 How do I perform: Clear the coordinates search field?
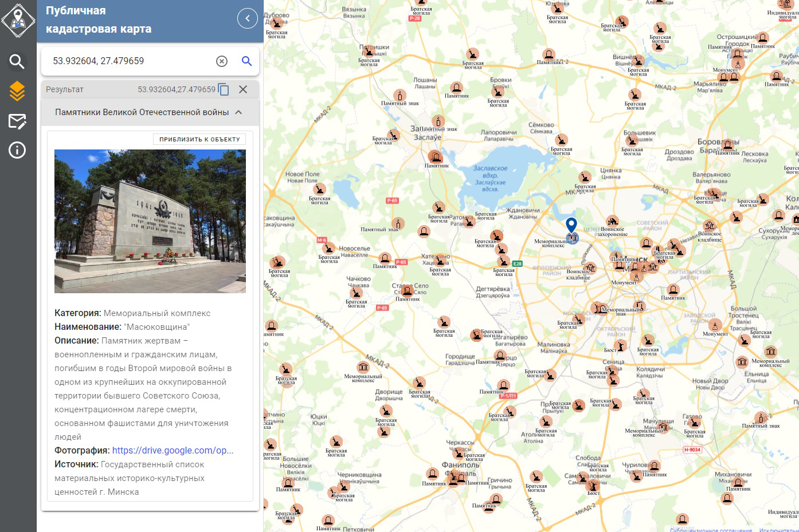222,61
